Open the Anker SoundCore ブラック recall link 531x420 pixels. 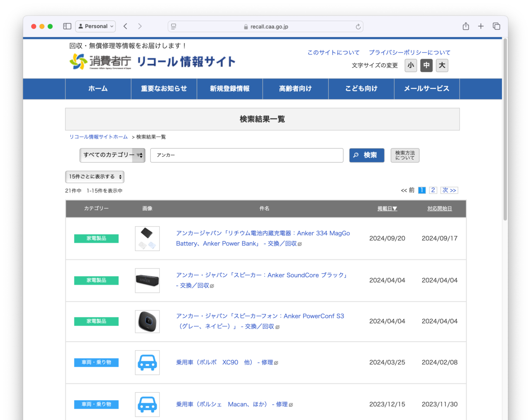(262, 280)
